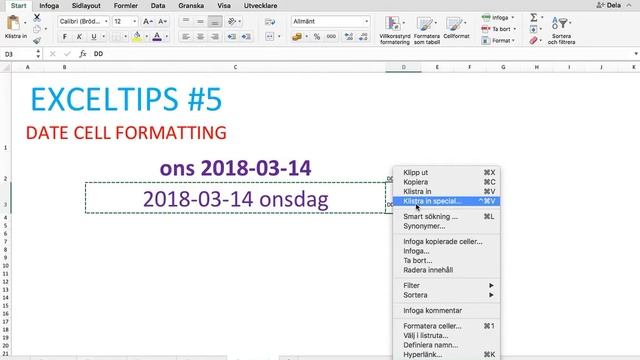The width and height of the screenshot is (640, 360).
Task: Decrease font size with smaller A icon
Action: [162, 21]
